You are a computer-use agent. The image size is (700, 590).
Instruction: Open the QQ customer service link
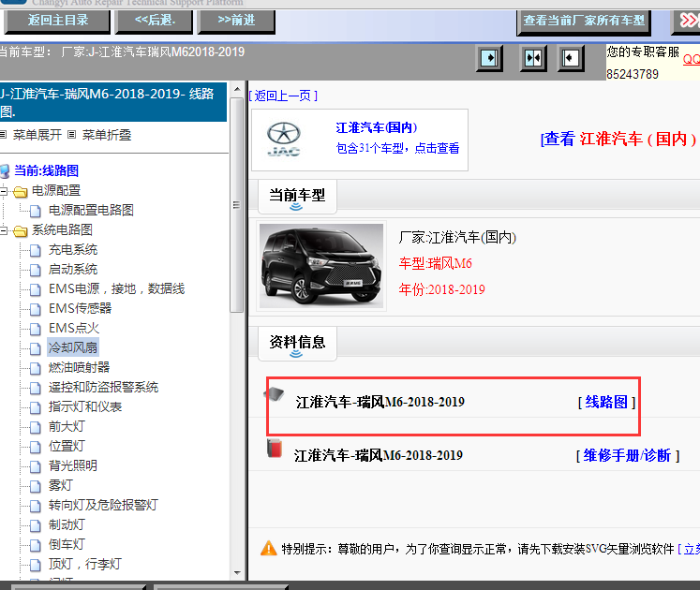coord(692,59)
